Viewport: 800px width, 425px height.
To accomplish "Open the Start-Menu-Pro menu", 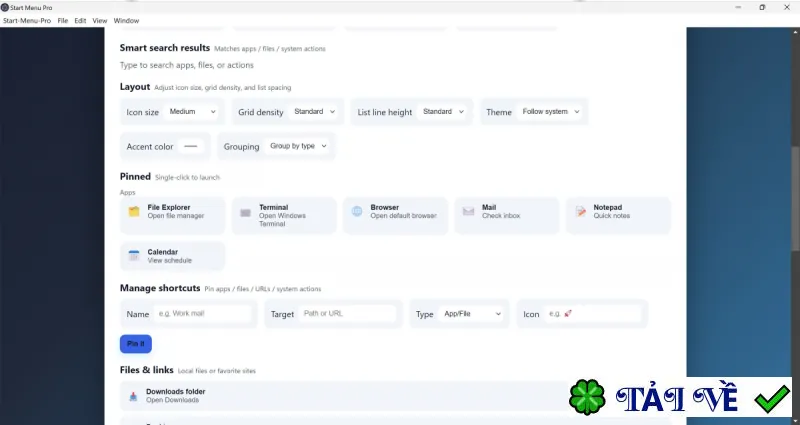I will (27, 21).
